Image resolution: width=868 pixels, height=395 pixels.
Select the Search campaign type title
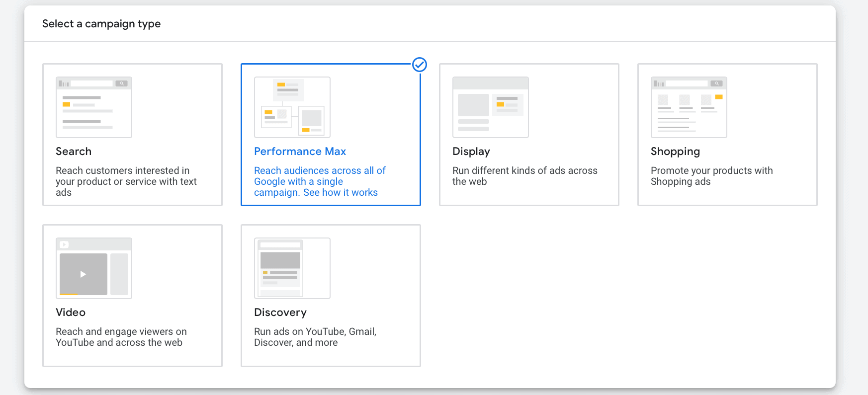click(x=74, y=152)
